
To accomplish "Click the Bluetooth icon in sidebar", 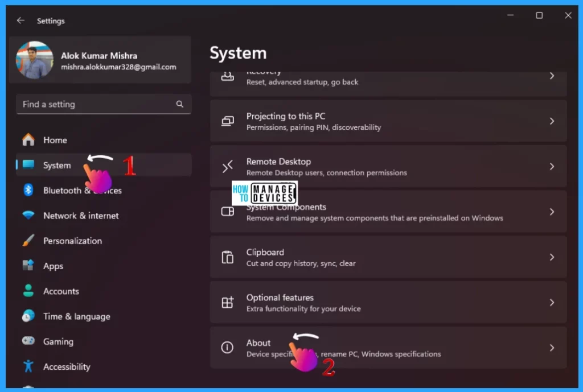I will click(28, 190).
